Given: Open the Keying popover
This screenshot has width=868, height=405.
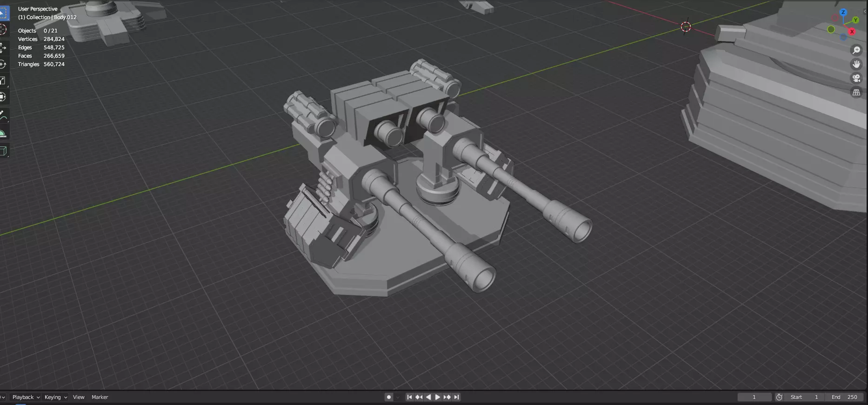Looking at the screenshot, I should click(56, 397).
